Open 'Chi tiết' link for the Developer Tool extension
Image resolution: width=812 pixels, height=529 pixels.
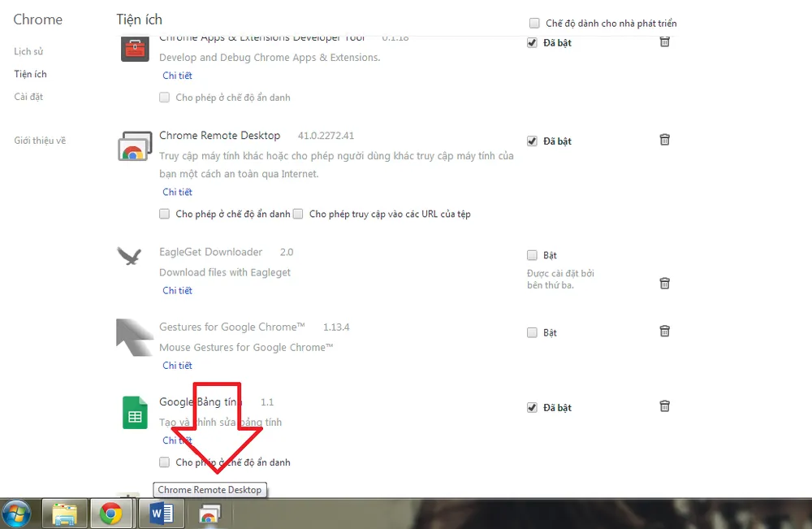click(x=177, y=76)
